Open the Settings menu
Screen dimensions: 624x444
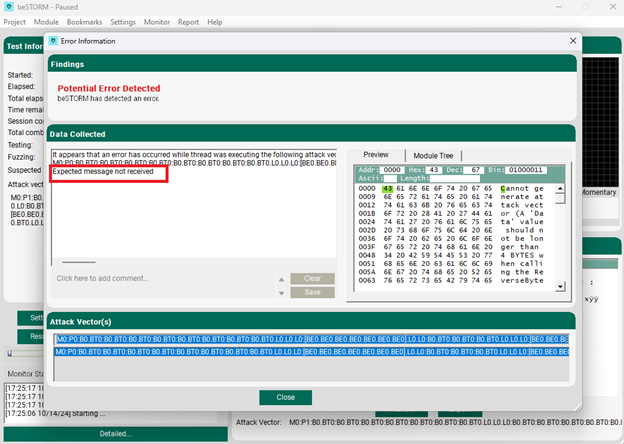coord(123,22)
